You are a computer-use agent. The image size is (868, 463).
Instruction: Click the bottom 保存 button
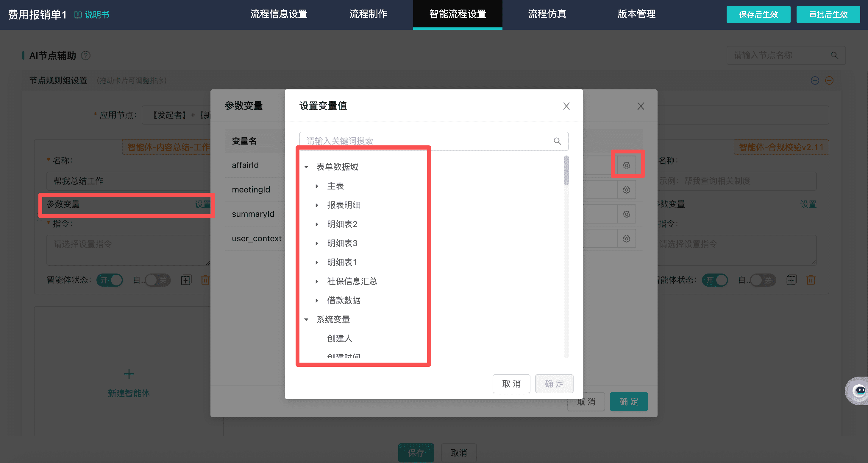coord(416,453)
